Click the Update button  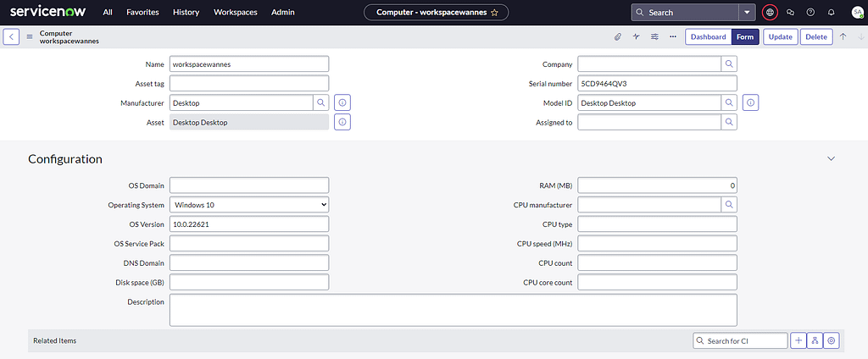(780, 36)
